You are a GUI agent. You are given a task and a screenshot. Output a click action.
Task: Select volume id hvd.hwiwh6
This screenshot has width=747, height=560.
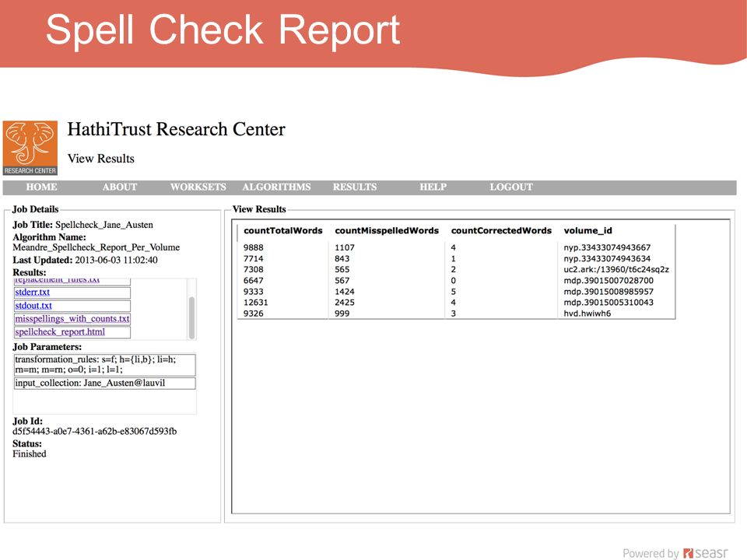[587, 313]
